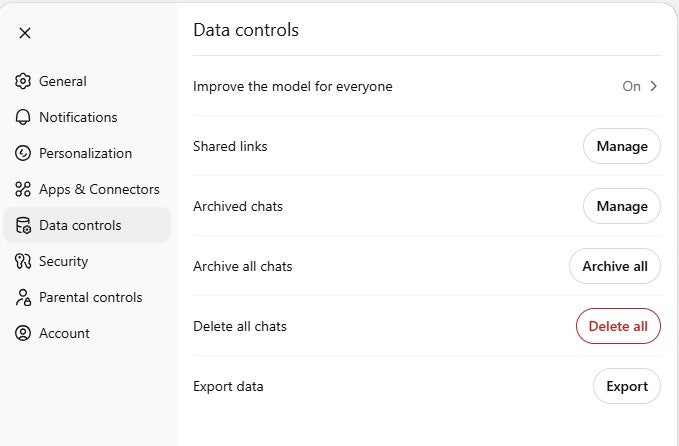Click the Account profile icon

[x=23, y=333]
